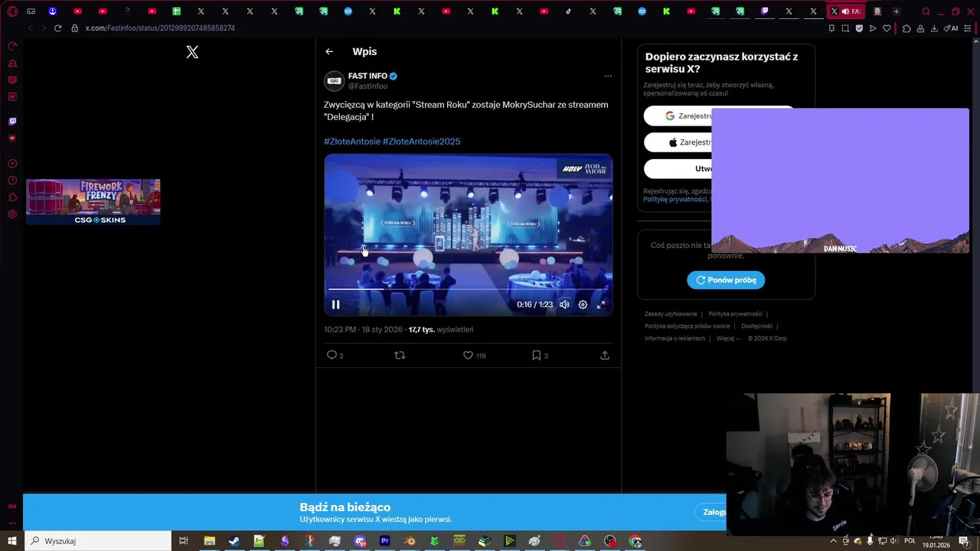The height and width of the screenshot is (551, 980).
Task: Open the browser downloads icon
Action: (933, 28)
